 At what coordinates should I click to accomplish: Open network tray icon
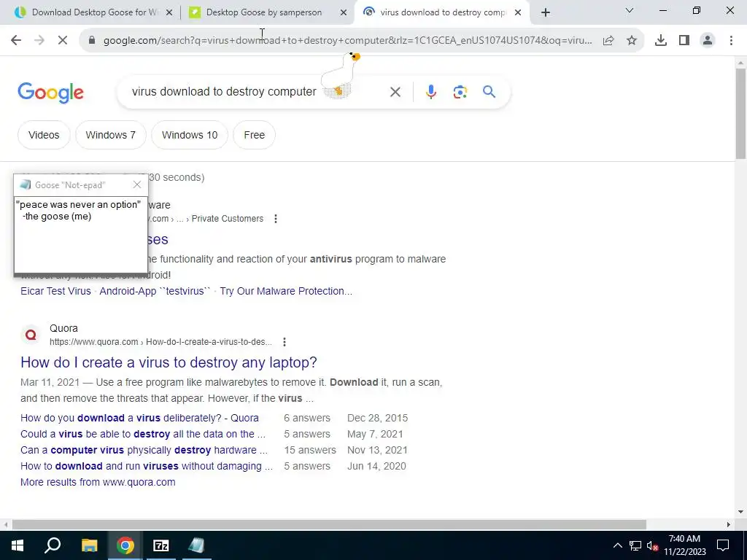point(635,545)
